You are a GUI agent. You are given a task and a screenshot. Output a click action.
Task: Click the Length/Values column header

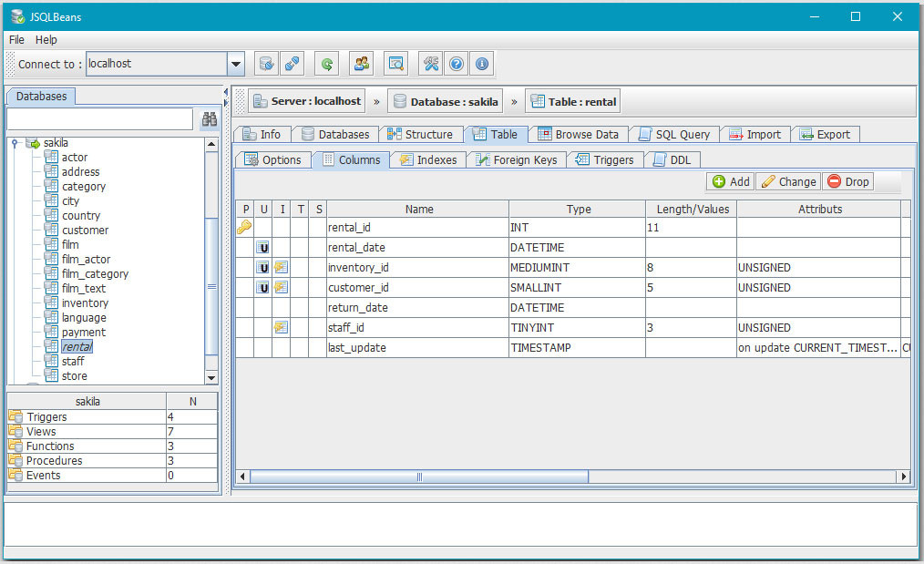[x=692, y=210]
